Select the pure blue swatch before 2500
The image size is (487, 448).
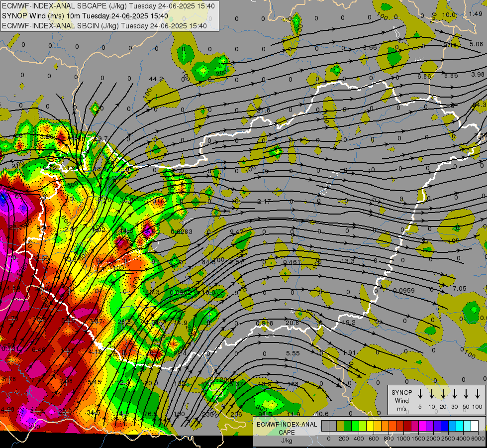click(444, 426)
